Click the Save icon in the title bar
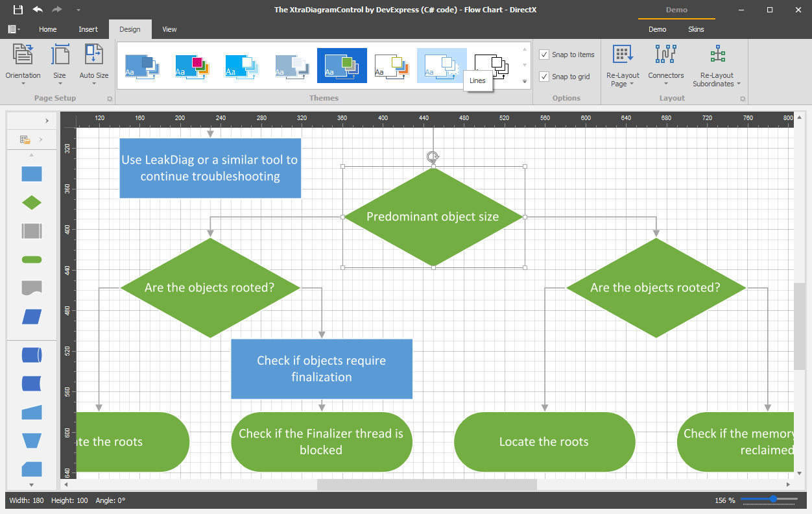812x514 pixels. 18,10
